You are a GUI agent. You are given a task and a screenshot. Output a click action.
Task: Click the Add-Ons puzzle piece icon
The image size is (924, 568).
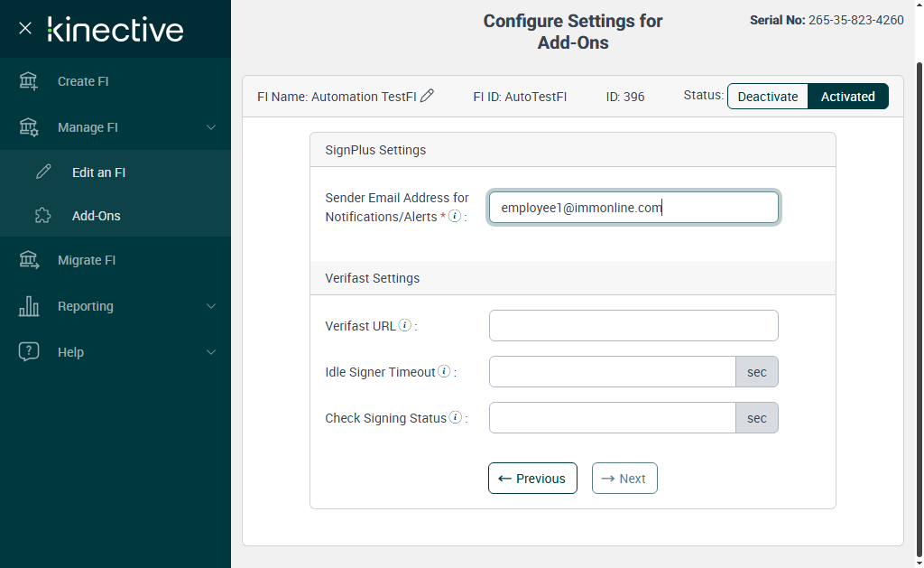pyautogui.click(x=42, y=216)
